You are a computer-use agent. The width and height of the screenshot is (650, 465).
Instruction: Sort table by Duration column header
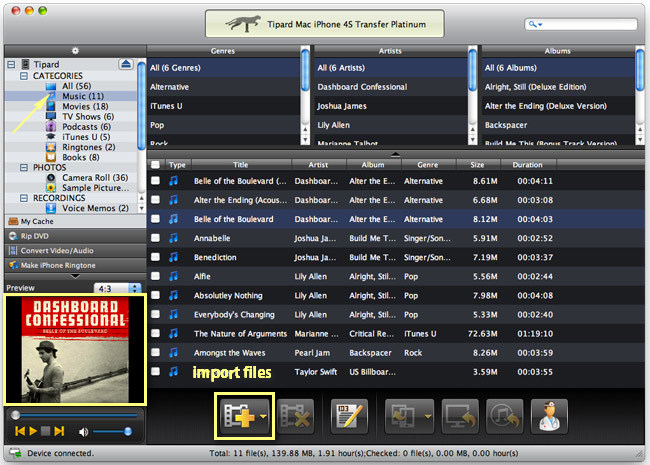tap(528, 165)
